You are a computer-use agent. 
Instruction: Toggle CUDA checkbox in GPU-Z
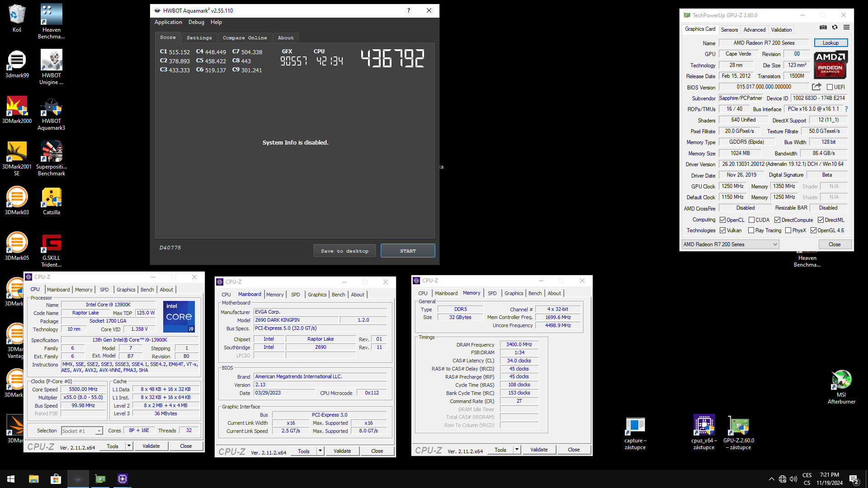[x=751, y=220]
